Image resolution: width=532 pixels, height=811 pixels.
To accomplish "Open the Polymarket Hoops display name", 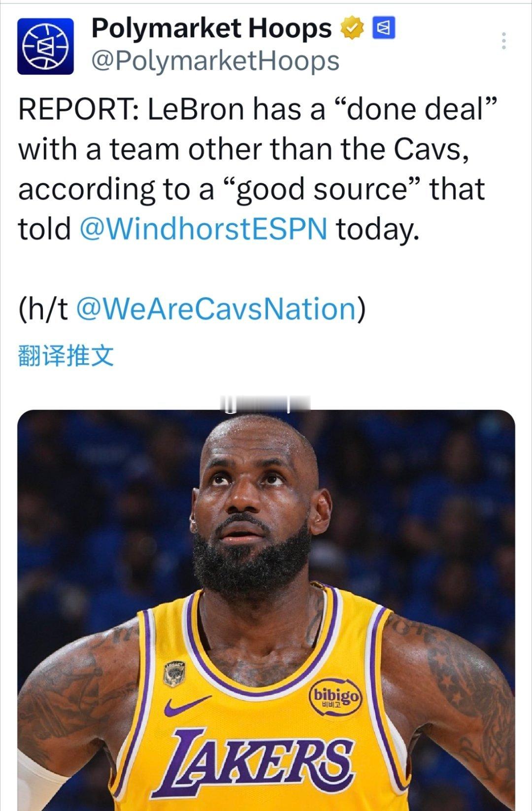I will pyautogui.click(x=212, y=28).
